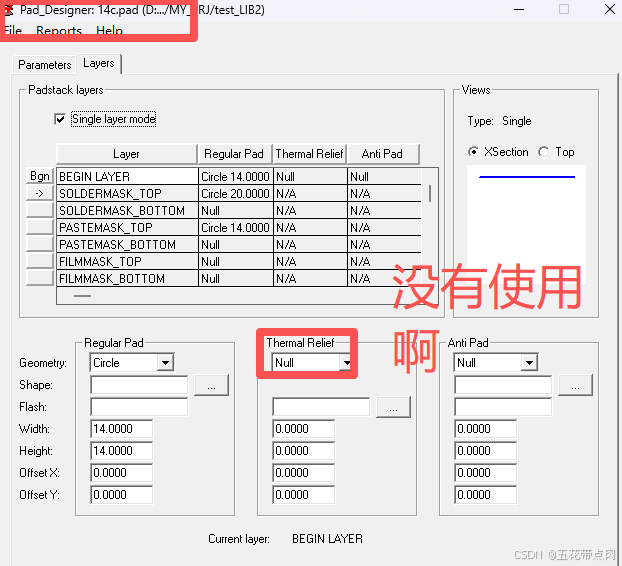Open the File menu
This screenshot has height=566, width=622.
pyautogui.click(x=13, y=31)
